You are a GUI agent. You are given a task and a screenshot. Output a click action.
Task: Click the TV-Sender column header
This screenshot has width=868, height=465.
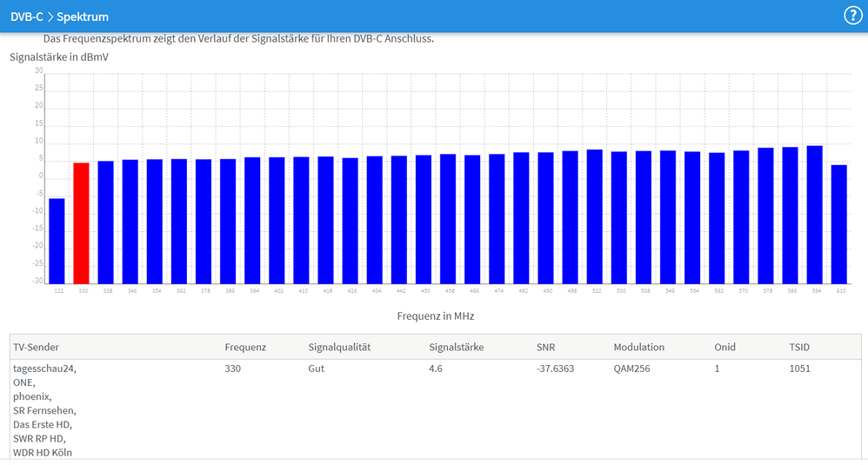click(x=36, y=348)
